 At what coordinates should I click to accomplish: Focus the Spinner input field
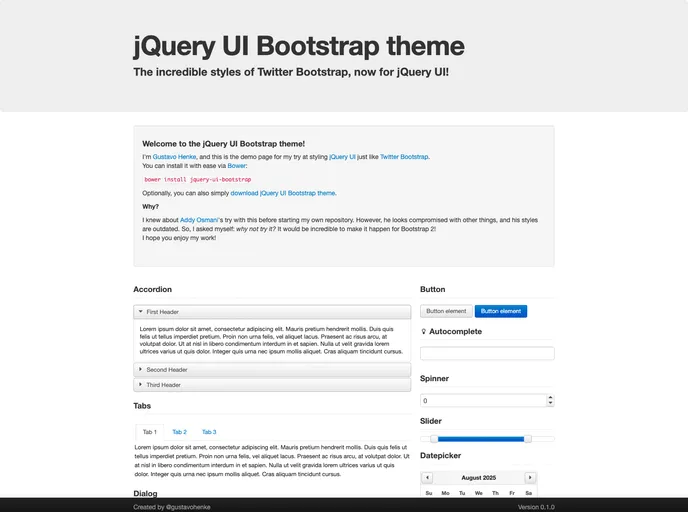point(483,401)
